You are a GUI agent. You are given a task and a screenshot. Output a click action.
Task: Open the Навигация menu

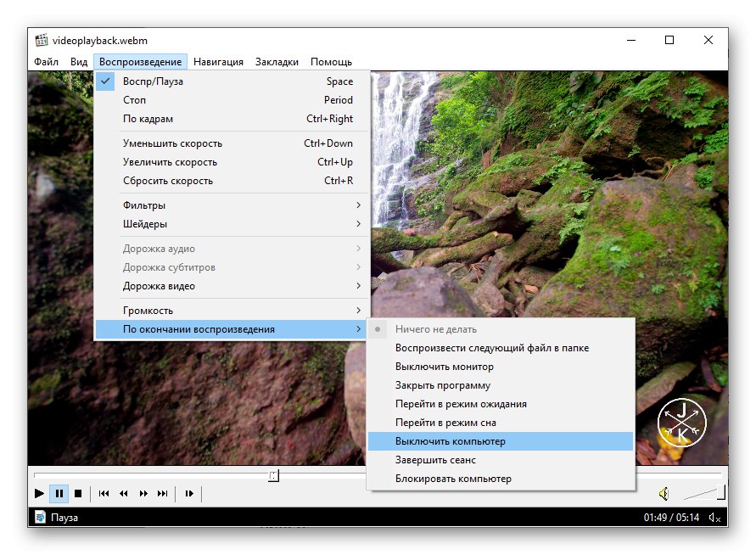[x=218, y=62]
